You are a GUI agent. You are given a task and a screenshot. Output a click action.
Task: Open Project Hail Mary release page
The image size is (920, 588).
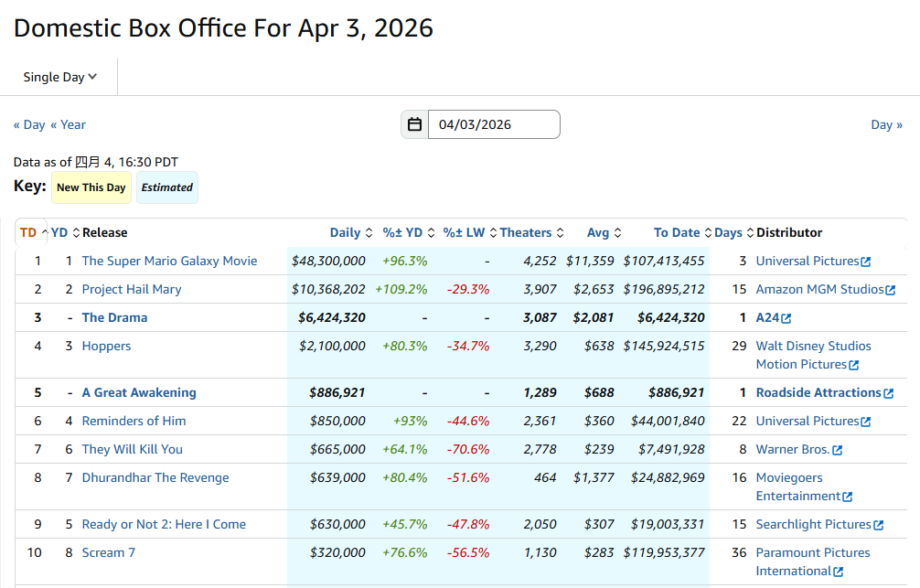click(132, 289)
